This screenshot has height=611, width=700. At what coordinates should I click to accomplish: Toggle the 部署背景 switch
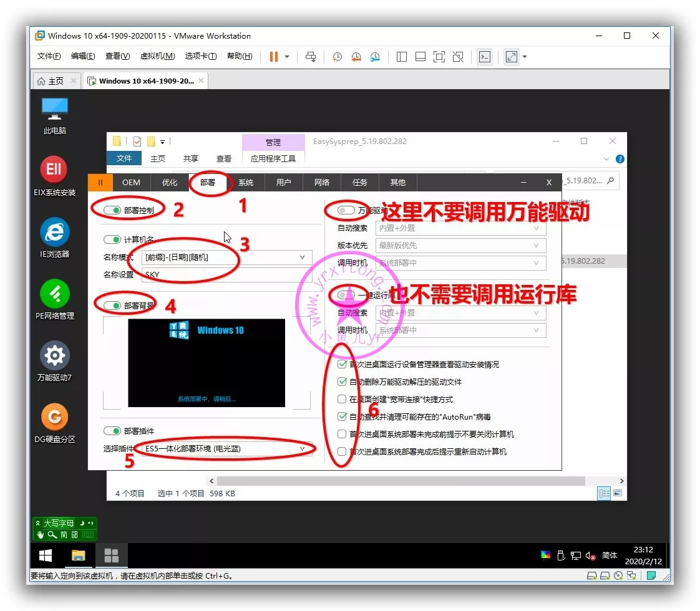coord(112,305)
